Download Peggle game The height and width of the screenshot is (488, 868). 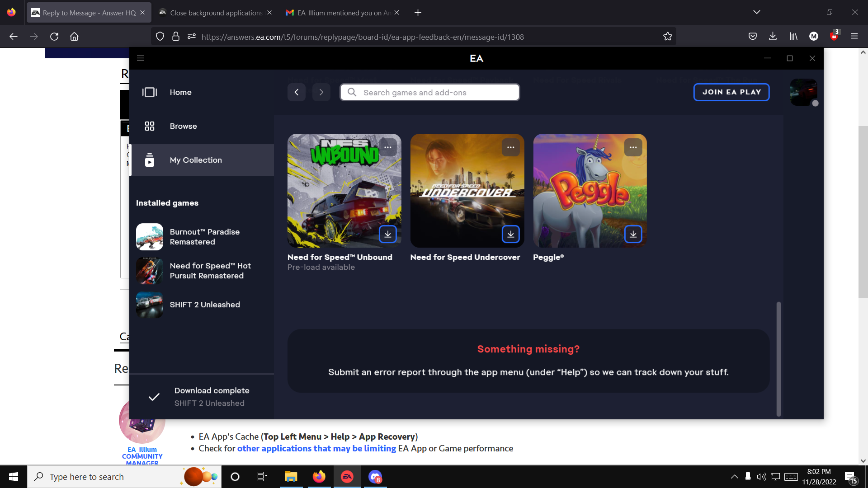[633, 234]
